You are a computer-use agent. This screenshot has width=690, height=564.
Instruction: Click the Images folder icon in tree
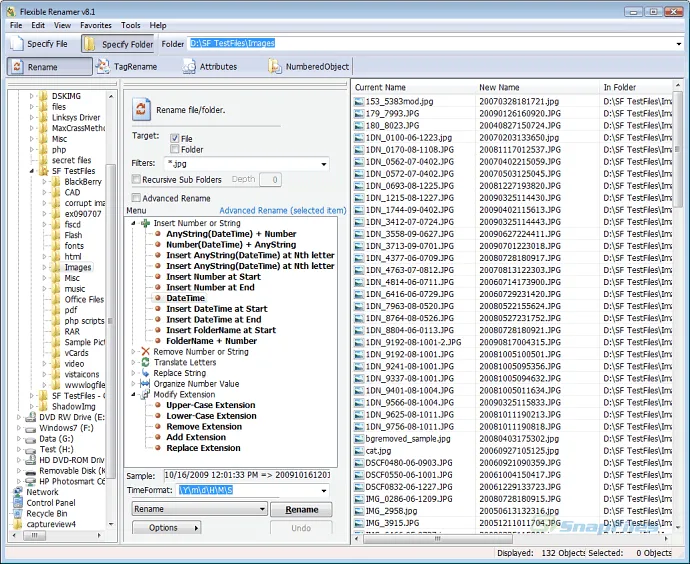[x=56, y=267]
